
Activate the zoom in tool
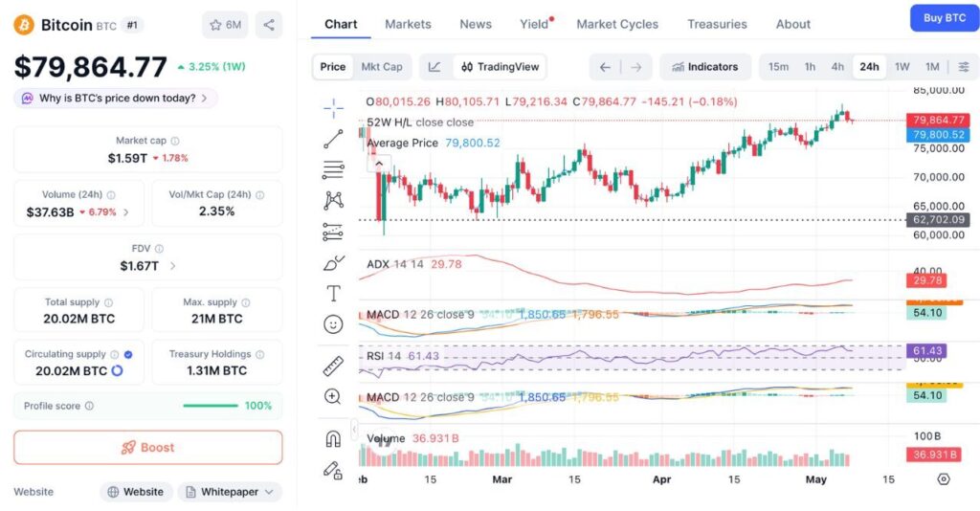click(x=332, y=397)
